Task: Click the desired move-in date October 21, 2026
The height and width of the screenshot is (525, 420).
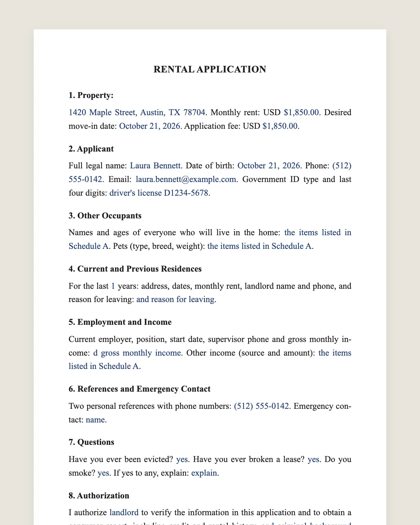Action: tap(150, 126)
